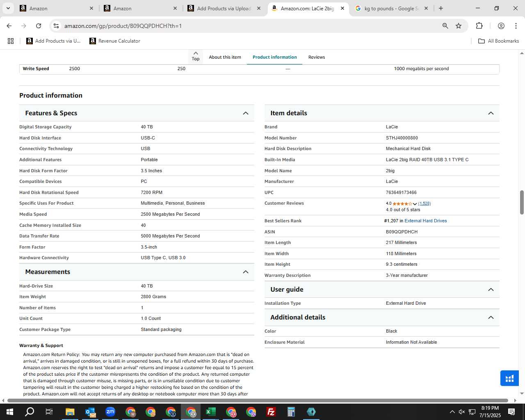Image resolution: width=525 pixels, height=420 pixels.
Task: Open Chrome's three-dot menu
Action: click(516, 26)
